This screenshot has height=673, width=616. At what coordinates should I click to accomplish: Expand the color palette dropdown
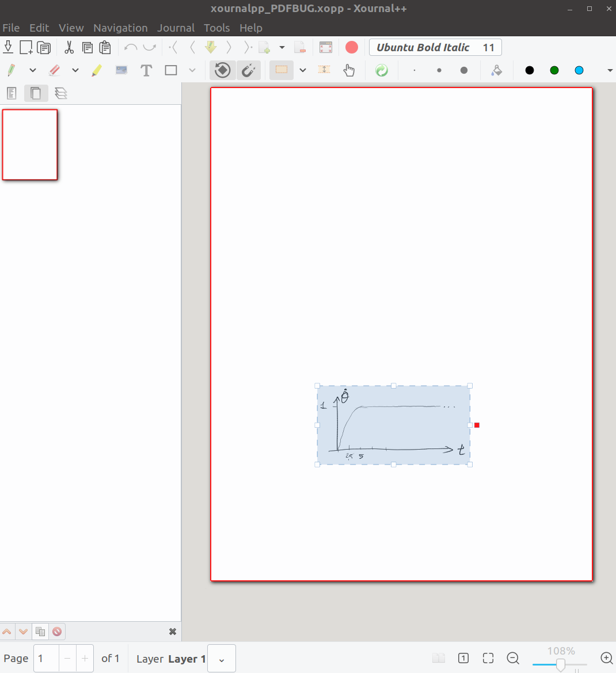[609, 70]
